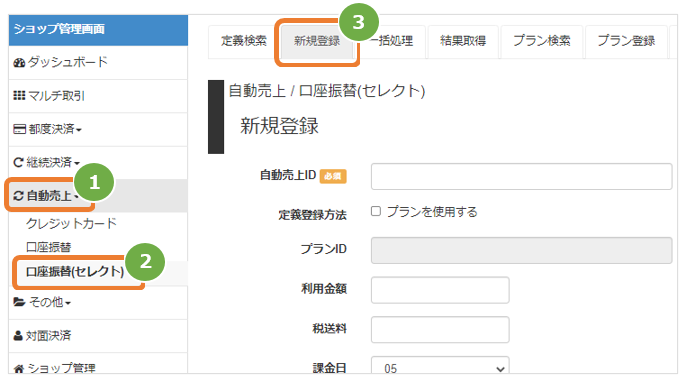Screen dimensions: 688x382
Task: Select クレジットカード submenu item
Action: click(x=72, y=223)
